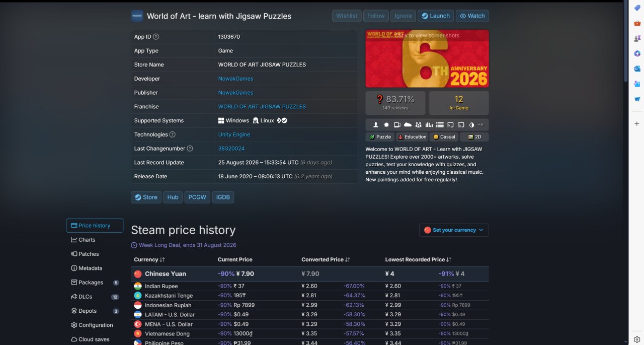Open the paper-plane Drop icon in sidebar
The image size is (644, 345).
(x=637, y=99)
